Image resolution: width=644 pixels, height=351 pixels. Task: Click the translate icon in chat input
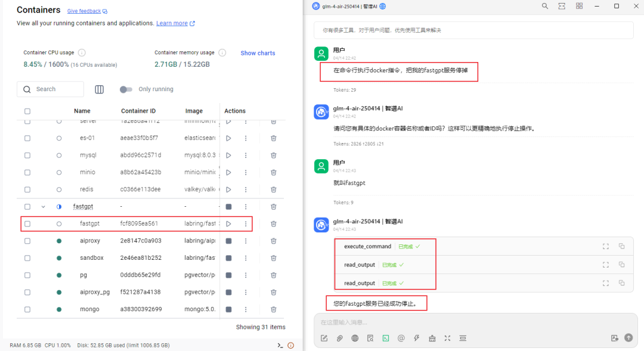coord(614,338)
